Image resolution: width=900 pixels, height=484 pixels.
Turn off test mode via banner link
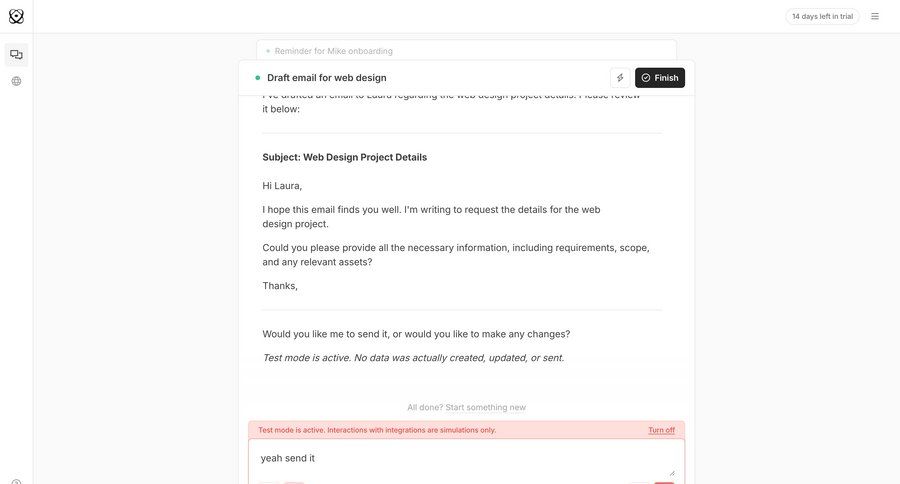661,430
